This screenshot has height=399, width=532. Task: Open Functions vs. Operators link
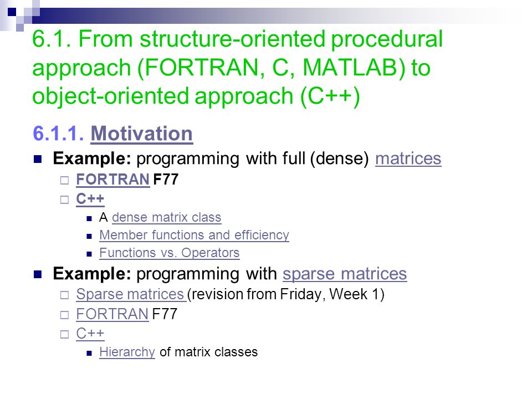tap(170, 253)
